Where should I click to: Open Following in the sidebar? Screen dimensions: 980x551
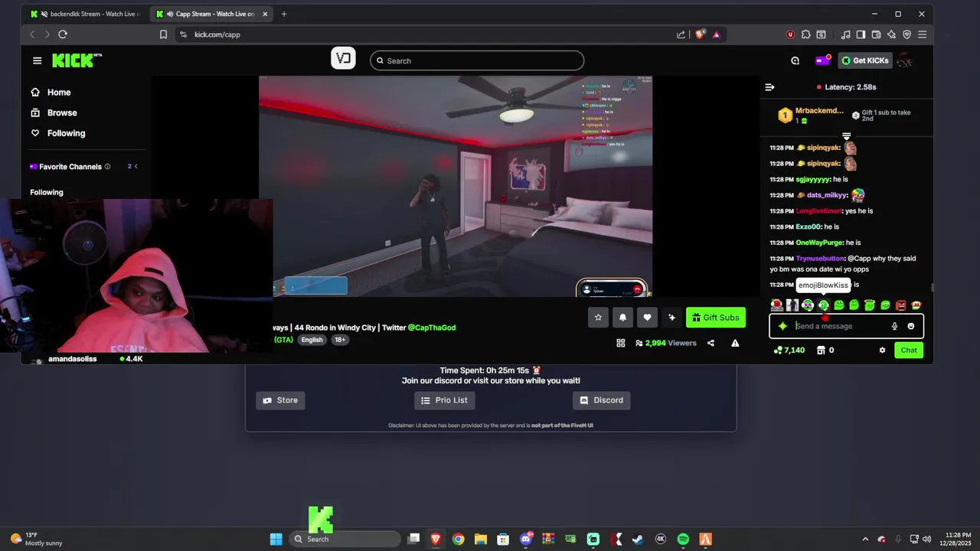tap(57, 133)
